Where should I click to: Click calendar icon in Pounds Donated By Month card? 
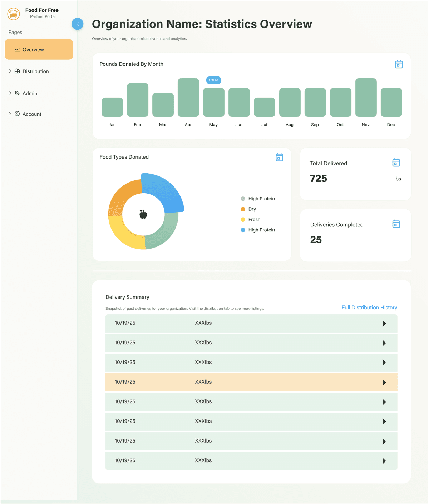tap(399, 64)
